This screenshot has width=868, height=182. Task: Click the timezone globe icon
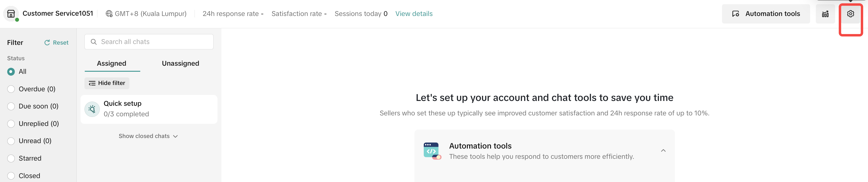pyautogui.click(x=109, y=14)
